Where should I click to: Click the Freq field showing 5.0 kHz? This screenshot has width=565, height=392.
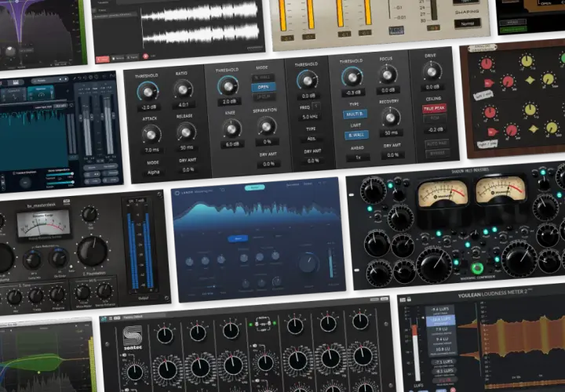[x=310, y=117]
